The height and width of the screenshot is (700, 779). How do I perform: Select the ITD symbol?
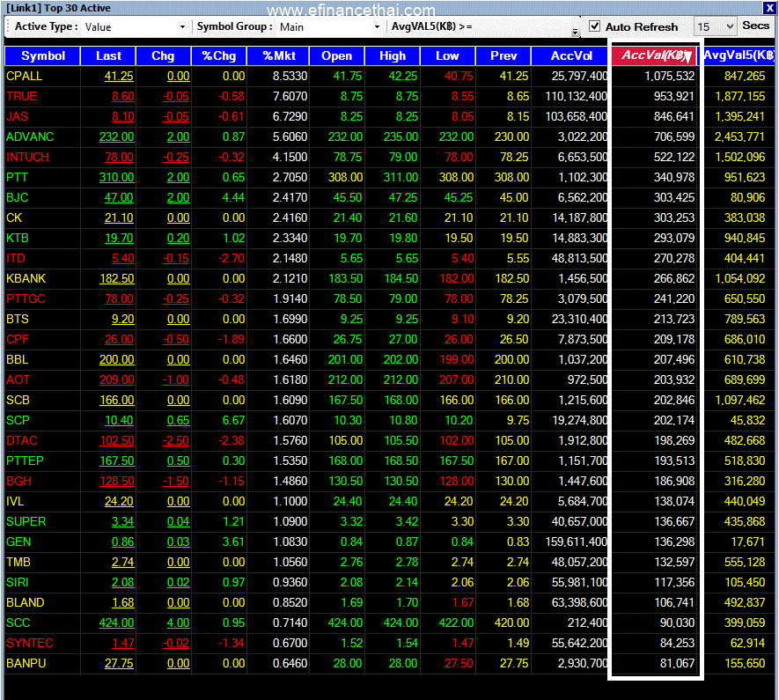(15, 258)
